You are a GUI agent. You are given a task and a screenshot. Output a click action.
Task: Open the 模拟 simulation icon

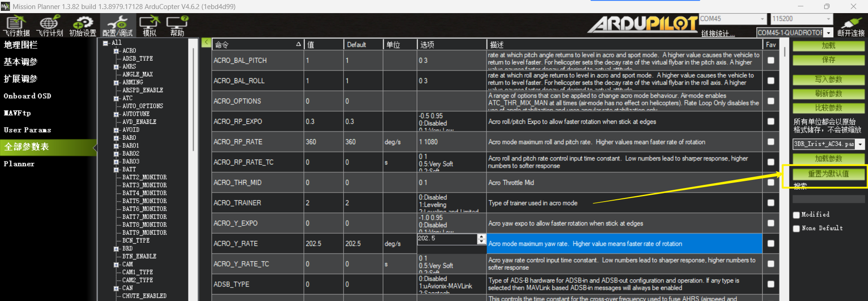149,25
